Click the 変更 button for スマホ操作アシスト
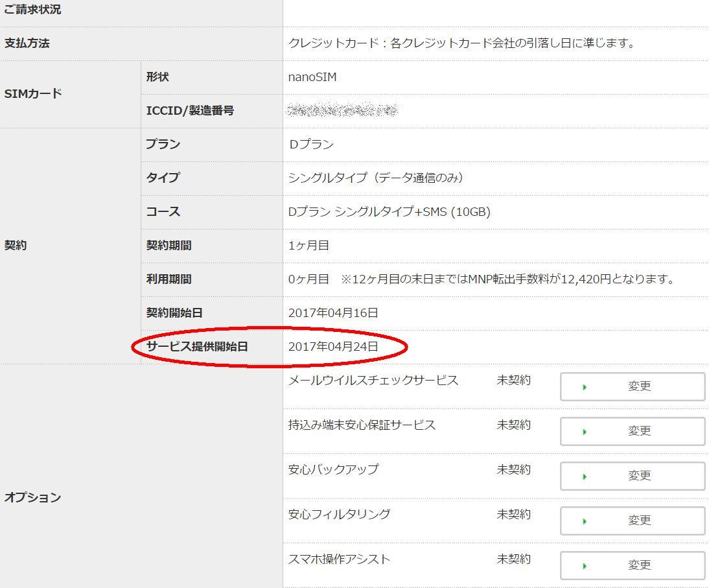 632,565
